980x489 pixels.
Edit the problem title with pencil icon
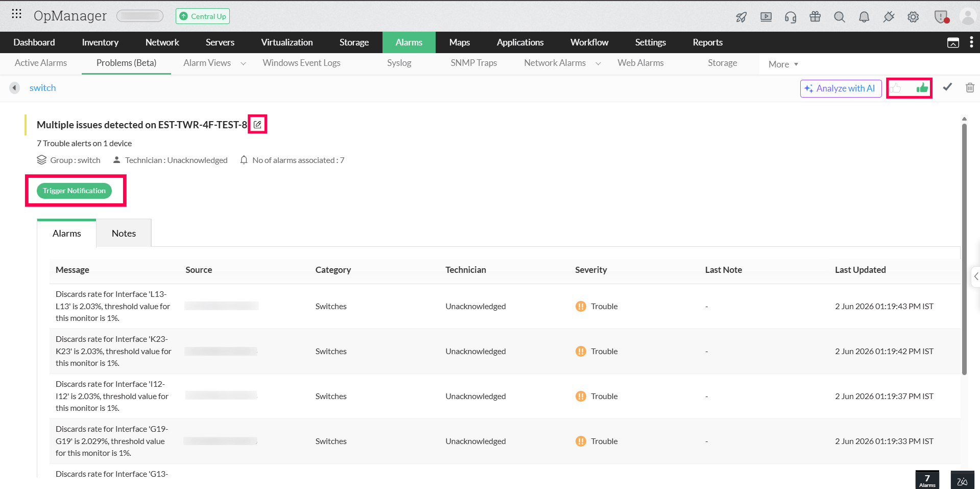coord(257,124)
